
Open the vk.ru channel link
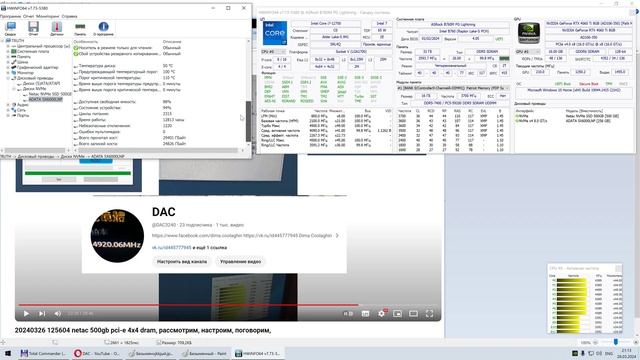(x=171, y=248)
